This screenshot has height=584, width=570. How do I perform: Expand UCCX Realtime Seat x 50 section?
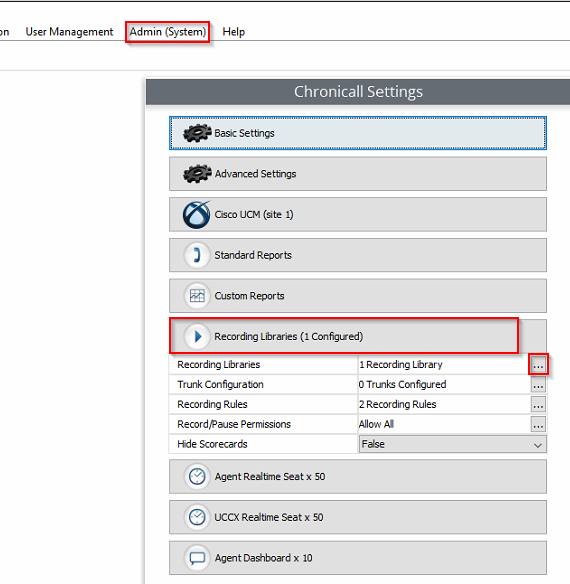[x=358, y=517]
